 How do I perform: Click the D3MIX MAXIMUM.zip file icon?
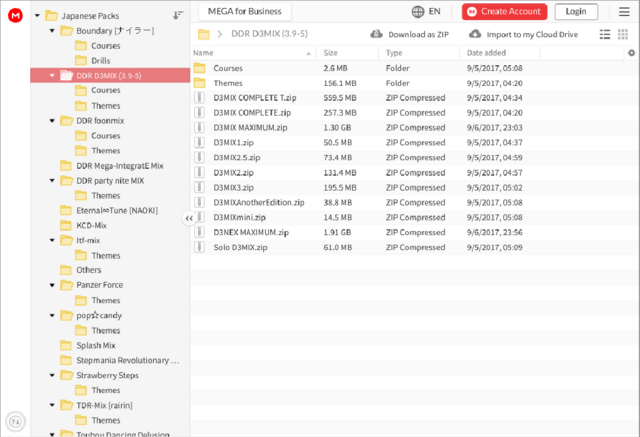coord(199,127)
